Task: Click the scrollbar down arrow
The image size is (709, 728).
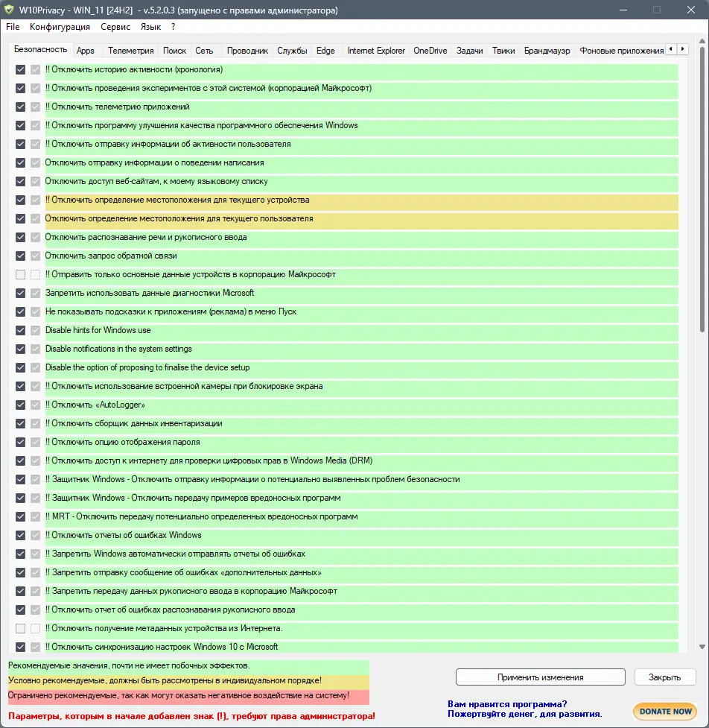Action: (702, 646)
